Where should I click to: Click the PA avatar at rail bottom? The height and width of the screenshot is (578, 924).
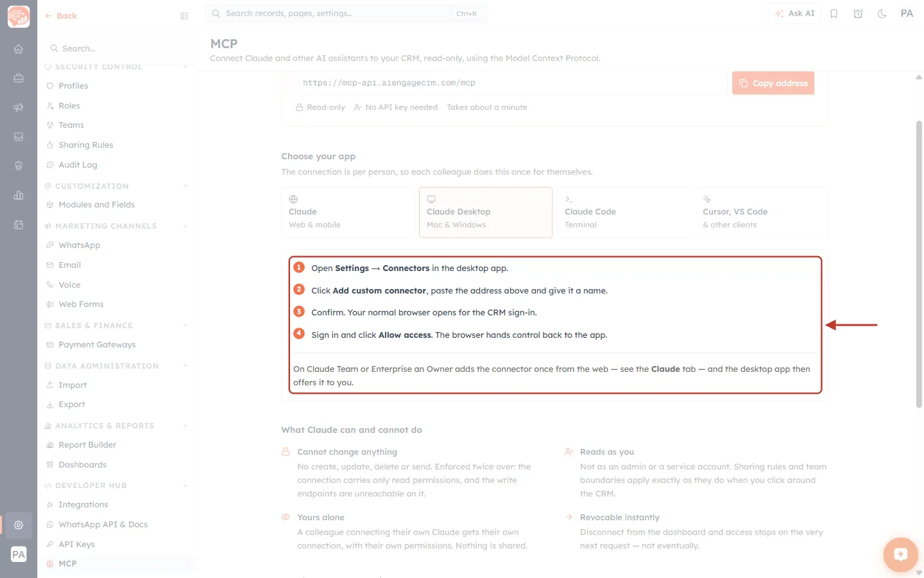pyautogui.click(x=19, y=554)
